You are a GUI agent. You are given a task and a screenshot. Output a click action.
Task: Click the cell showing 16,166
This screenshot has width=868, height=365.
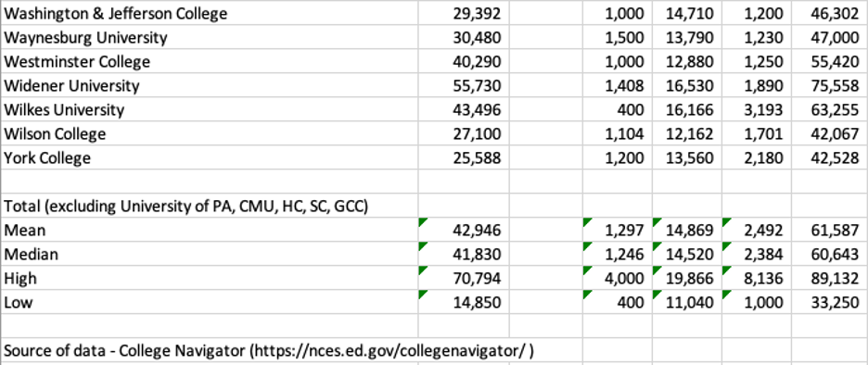coord(687,110)
